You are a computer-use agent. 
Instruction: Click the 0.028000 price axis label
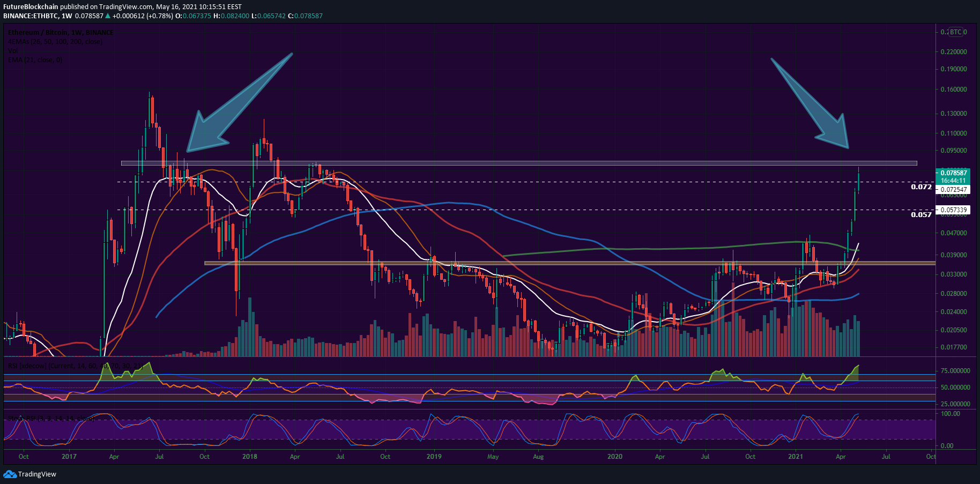(x=954, y=294)
